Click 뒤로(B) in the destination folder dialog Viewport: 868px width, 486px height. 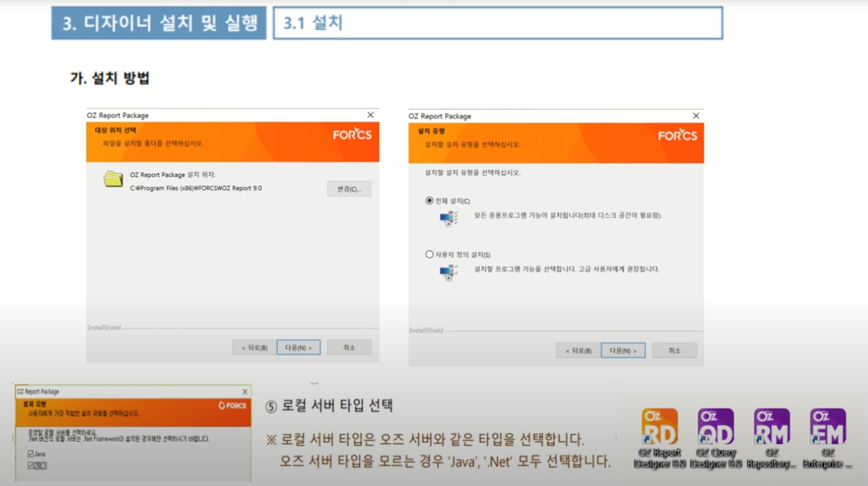pos(254,347)
